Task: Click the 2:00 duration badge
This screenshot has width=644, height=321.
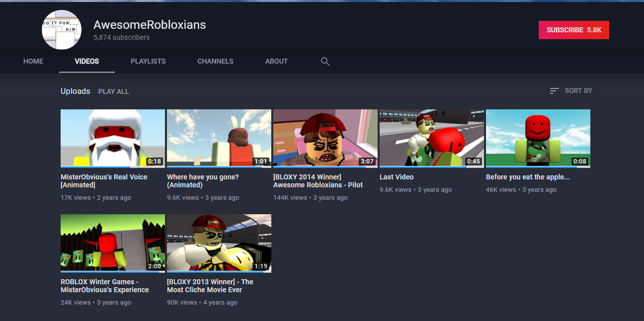Action: click(155, 266)
